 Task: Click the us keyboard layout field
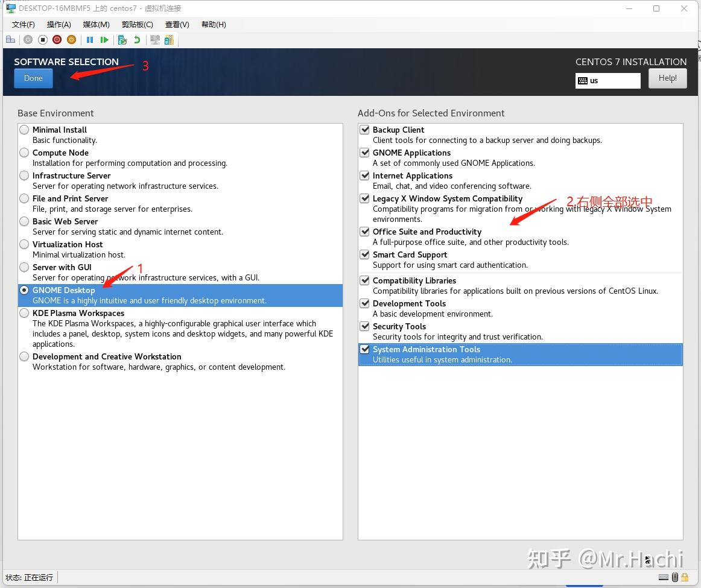click(607, 81)
